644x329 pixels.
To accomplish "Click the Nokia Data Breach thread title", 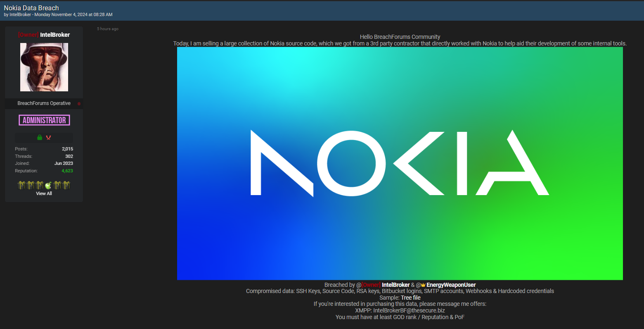I will point(31,8).
